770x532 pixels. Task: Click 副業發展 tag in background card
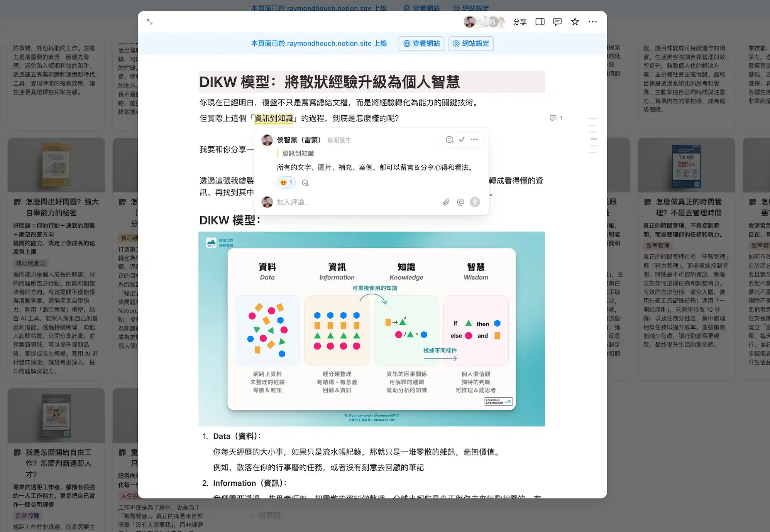click(x=27, y=516)
